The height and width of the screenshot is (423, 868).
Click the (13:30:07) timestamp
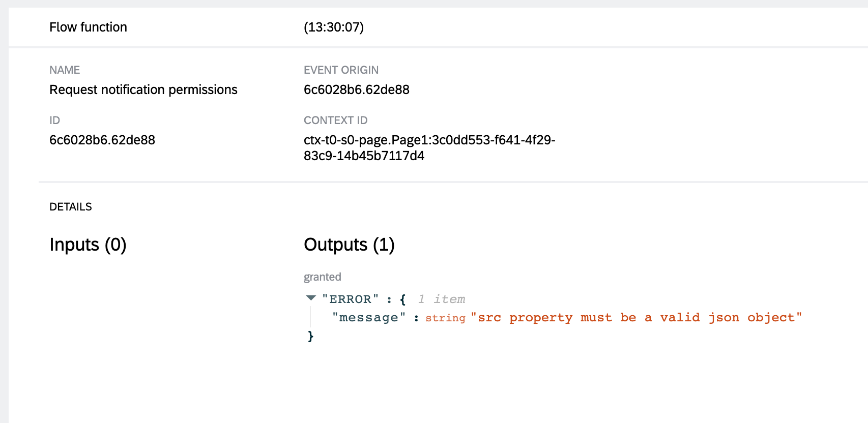tap(334, 27)
